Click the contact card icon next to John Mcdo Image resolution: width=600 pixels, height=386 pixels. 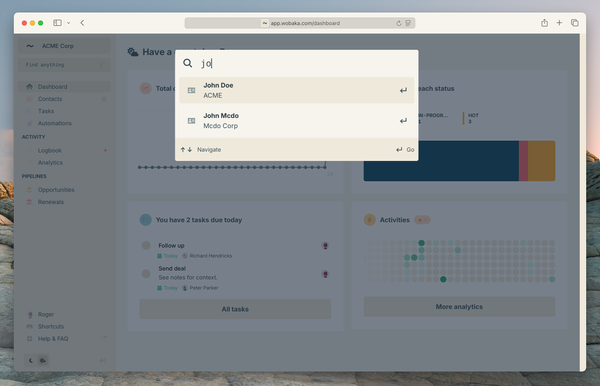coord(191,121)
